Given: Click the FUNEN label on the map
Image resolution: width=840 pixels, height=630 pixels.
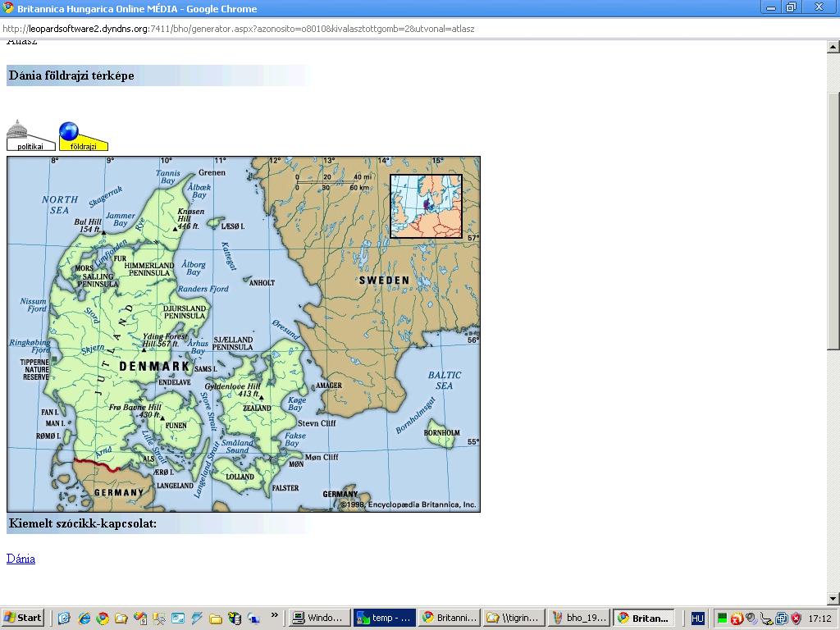Looking at the screenshot, I should coord(176,426).
